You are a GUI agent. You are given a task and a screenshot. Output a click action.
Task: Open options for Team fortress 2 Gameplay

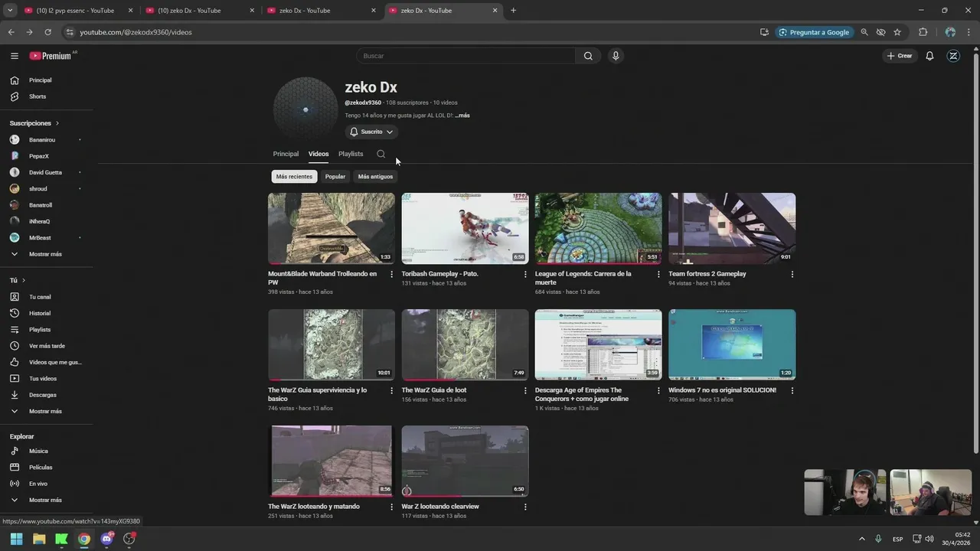coord(792,274)
